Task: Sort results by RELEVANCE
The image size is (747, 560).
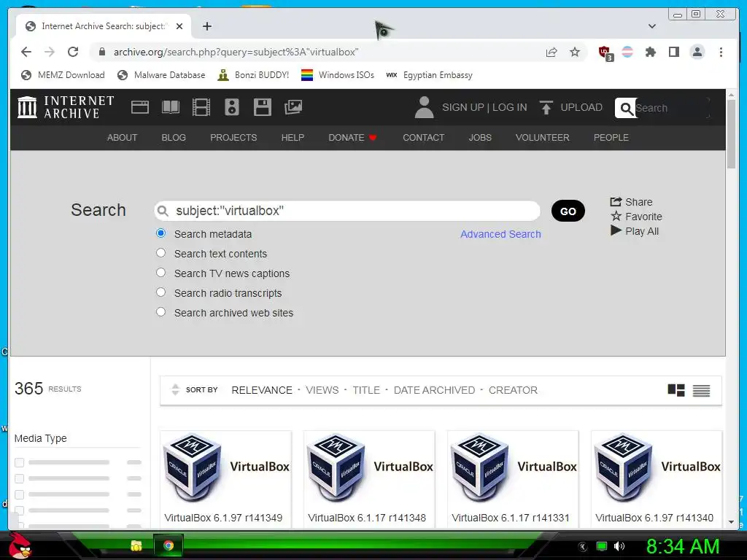Action: point(262,391)
